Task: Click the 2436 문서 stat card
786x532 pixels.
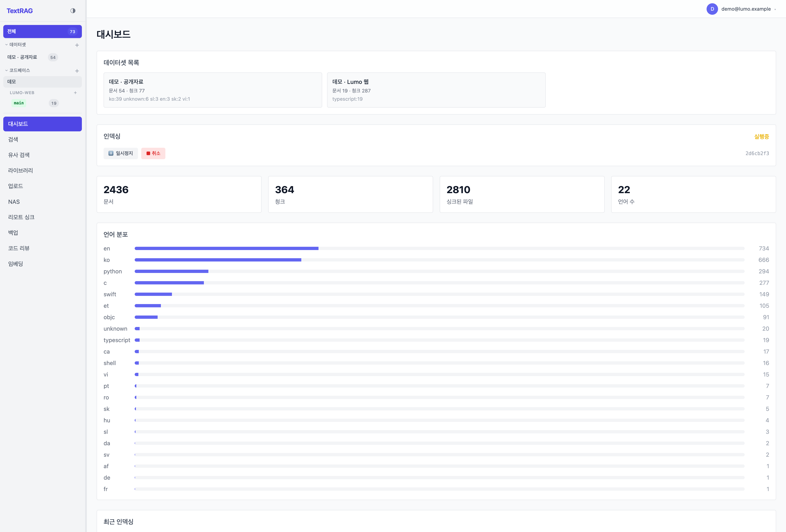Action: coord(179,194)
